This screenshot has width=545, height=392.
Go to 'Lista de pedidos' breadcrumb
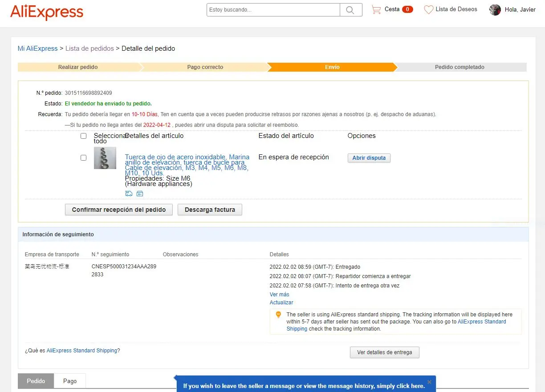(89, 48)
